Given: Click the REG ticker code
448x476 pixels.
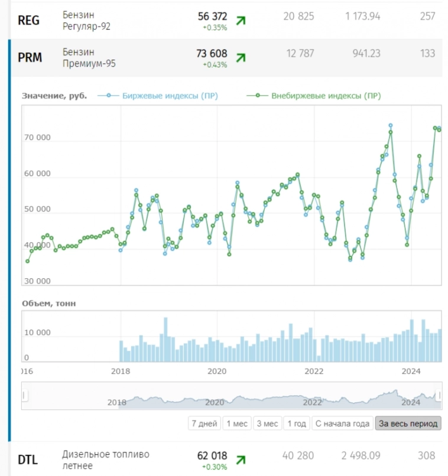Looking at the screenshot, I should point(29,21).
